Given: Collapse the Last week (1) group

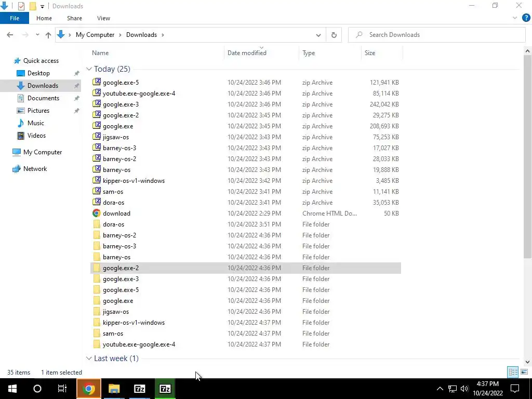Looking at the screenshot, I should click(89, 358).
